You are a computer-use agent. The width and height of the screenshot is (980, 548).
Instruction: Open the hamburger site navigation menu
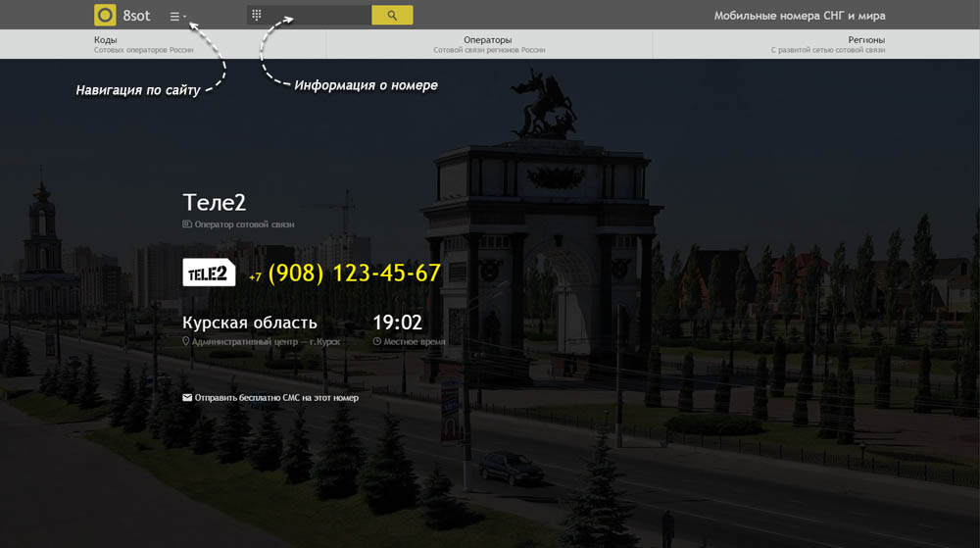click(177, 17)
